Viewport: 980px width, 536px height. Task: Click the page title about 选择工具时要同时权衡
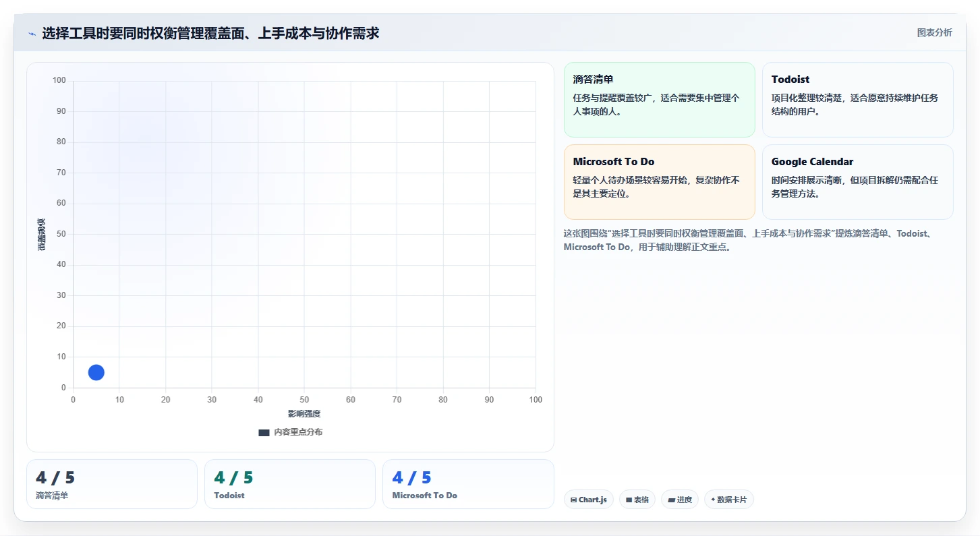point(210,33)
